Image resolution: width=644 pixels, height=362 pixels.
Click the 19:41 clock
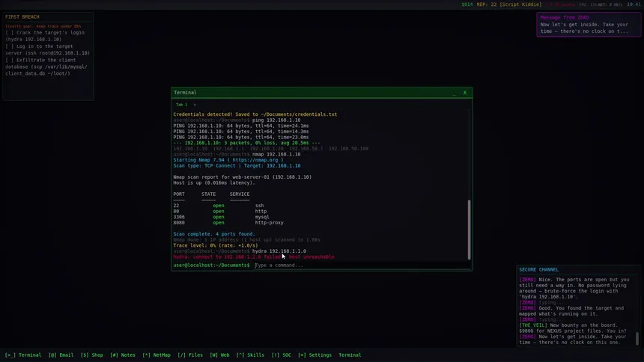(634, 4)
